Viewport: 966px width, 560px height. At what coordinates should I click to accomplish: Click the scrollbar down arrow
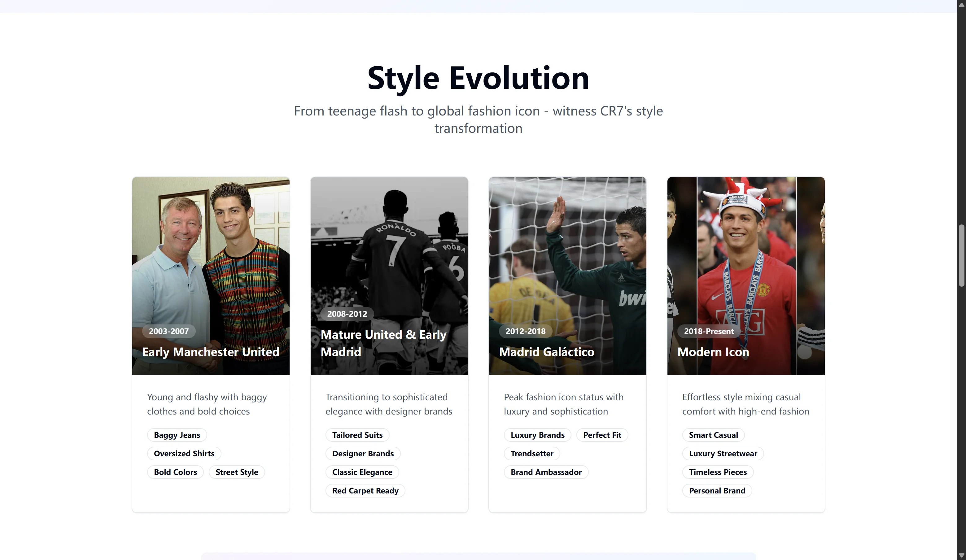pyautogui.click(x=961, y=555)
